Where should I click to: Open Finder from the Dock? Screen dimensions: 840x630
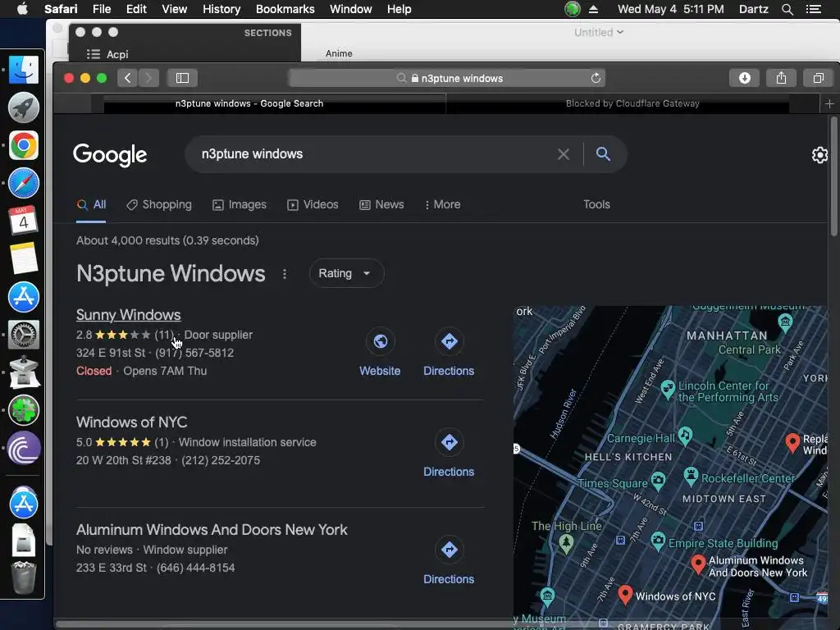click(x=24, y=70)
